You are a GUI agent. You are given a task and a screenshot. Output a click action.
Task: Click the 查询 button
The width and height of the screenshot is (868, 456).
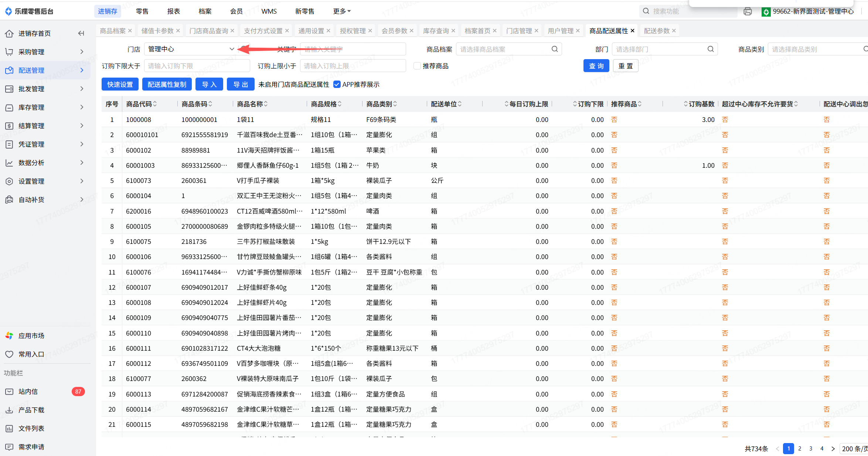tap(596, 66)
